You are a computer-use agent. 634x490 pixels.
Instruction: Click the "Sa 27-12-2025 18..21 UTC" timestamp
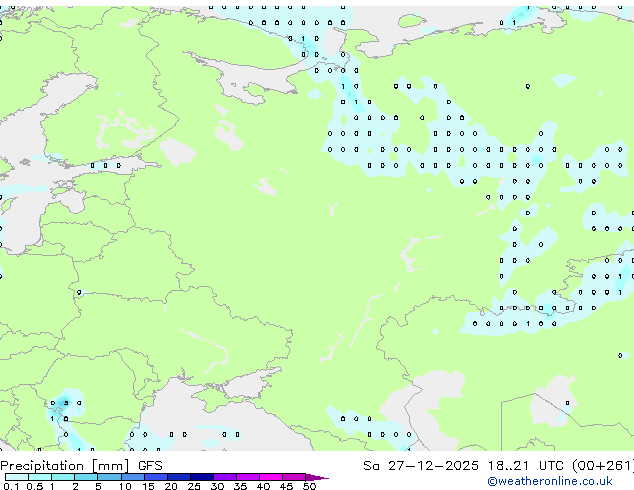(463, 466)
